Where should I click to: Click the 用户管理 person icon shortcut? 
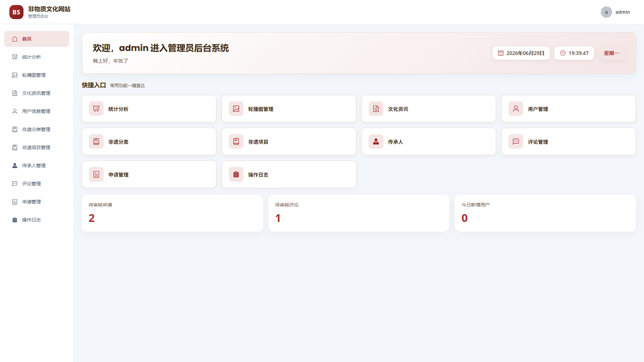click(x=516, y=109)
